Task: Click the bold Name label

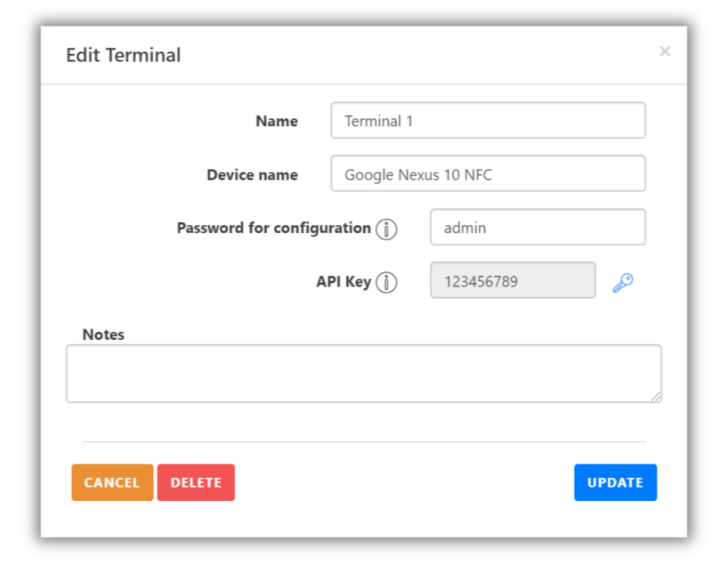Action: 276,122
